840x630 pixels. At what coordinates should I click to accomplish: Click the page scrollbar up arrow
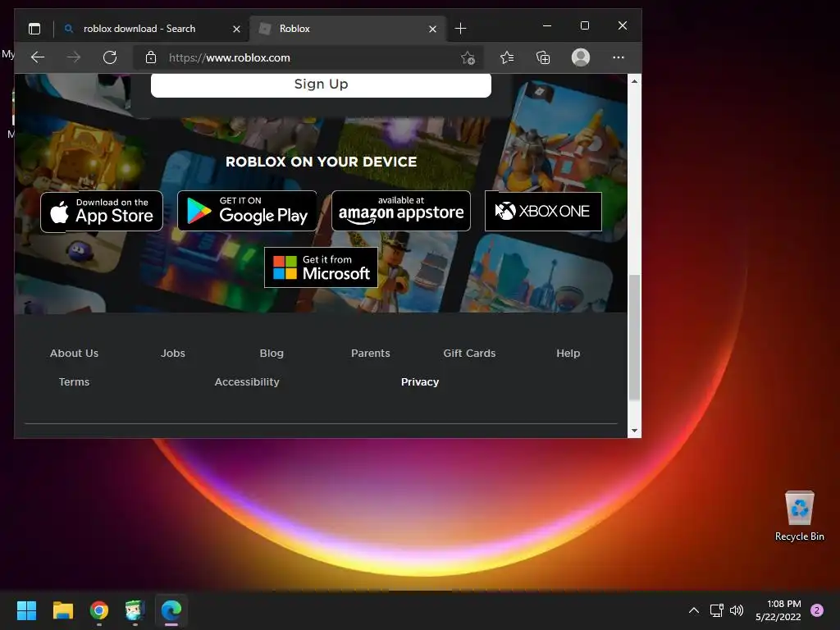(634, 81)
